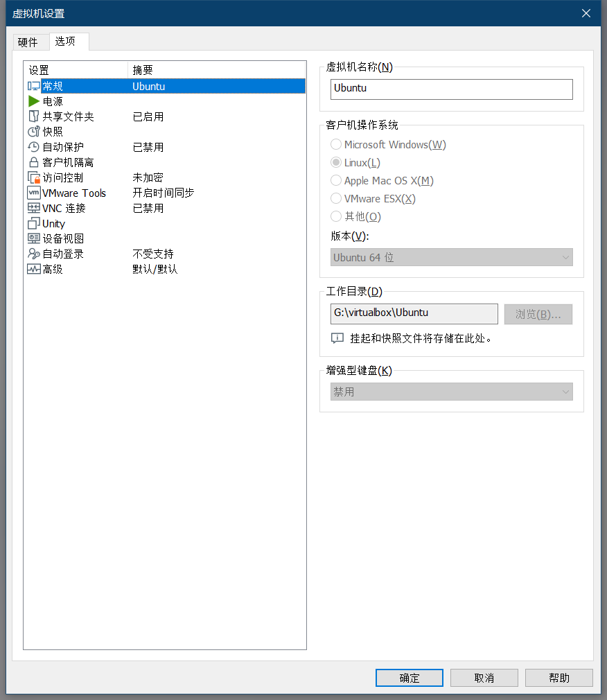Click the VNC 连接 icon
This screenshot has height=700, width=607.
point(34,208)
